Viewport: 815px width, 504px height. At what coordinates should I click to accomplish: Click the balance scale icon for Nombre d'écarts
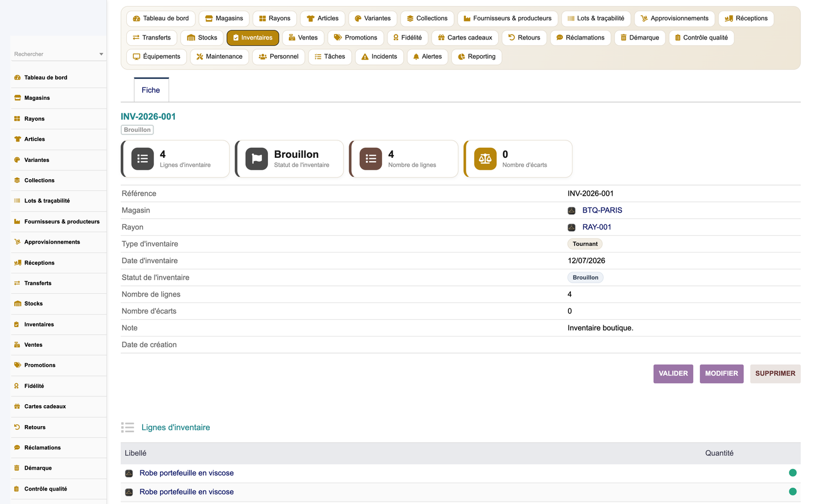click(485, 159)
